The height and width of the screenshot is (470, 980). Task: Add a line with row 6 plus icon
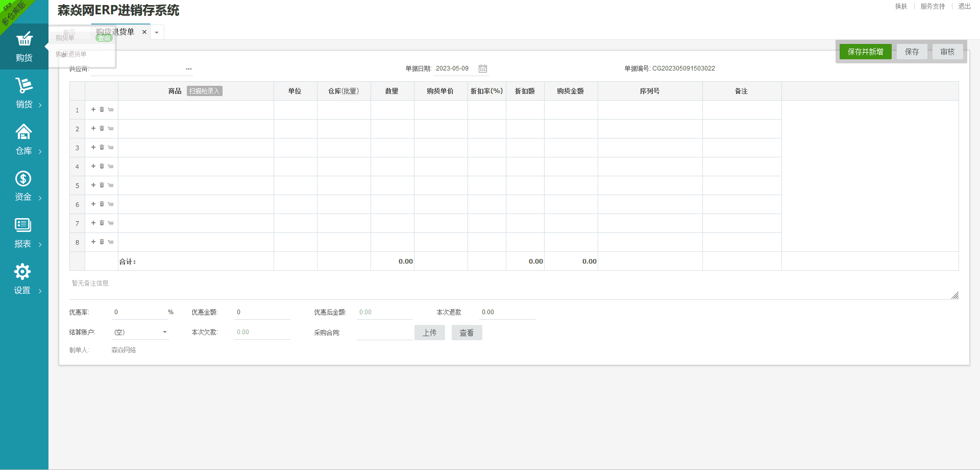tap(93, 204)
